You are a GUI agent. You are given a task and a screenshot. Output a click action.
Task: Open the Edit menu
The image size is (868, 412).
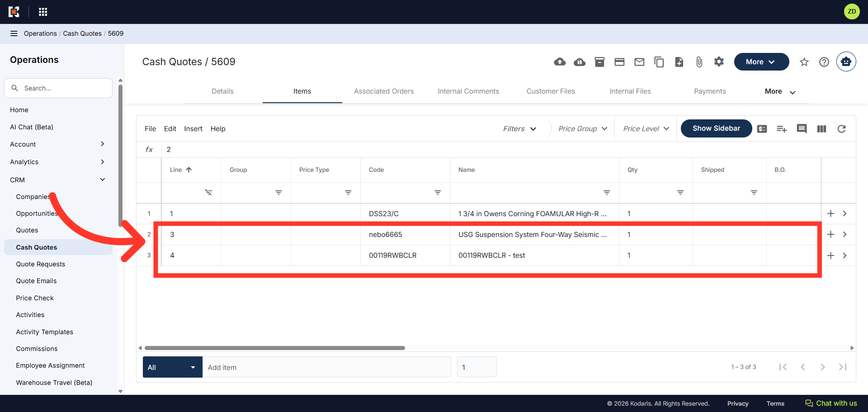[170, 129]
